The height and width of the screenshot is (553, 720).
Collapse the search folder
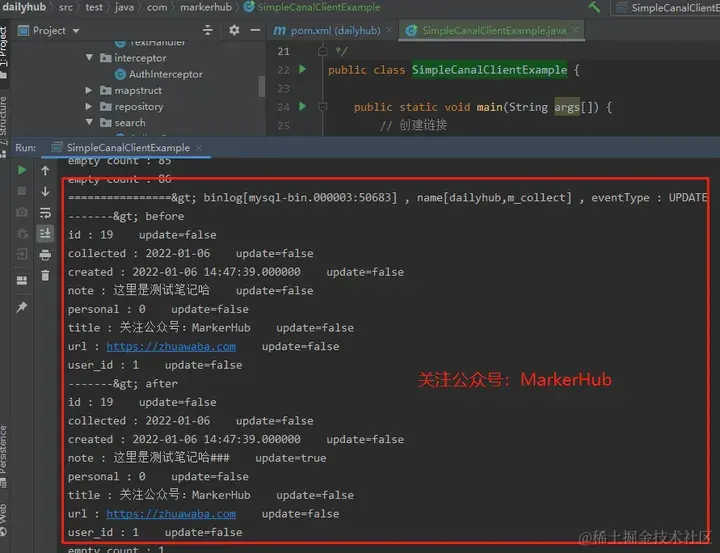(89, 122)
